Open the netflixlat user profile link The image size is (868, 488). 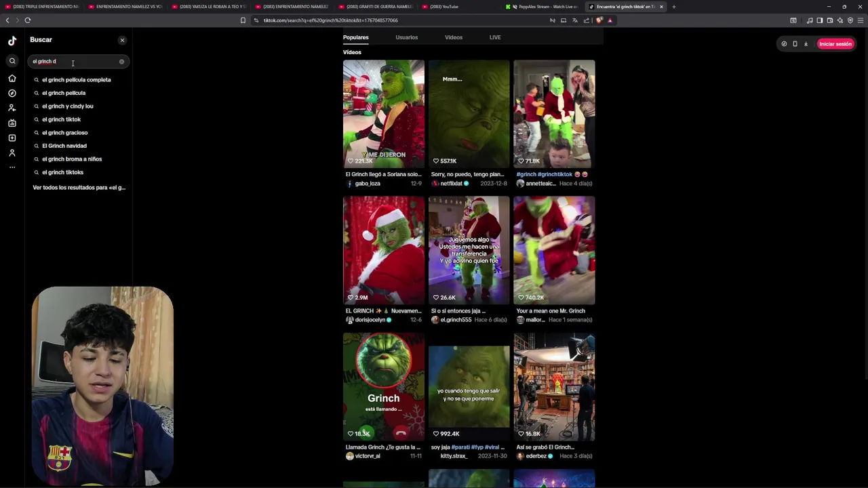[x=452, y=184]
